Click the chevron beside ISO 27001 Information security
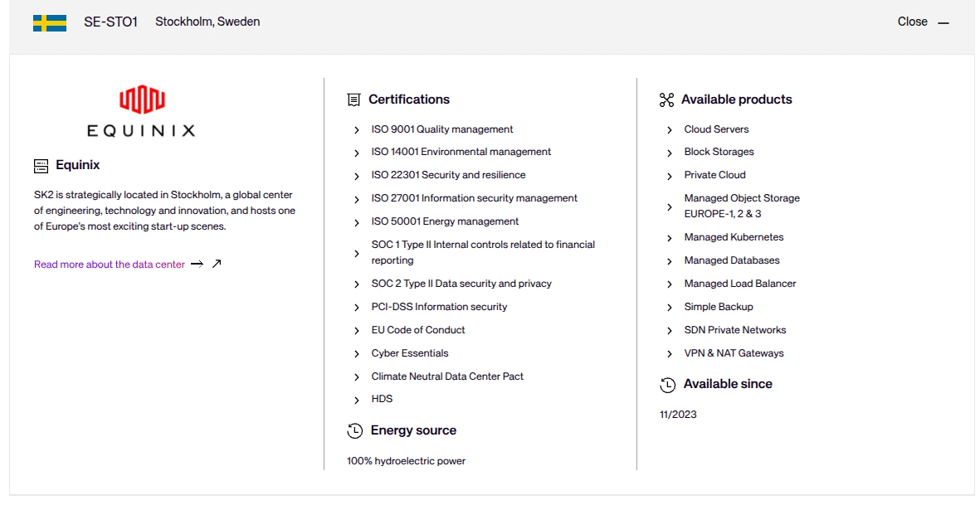This screenshot has height=505, width=980. pyautogui.click(x=357, y=200)
